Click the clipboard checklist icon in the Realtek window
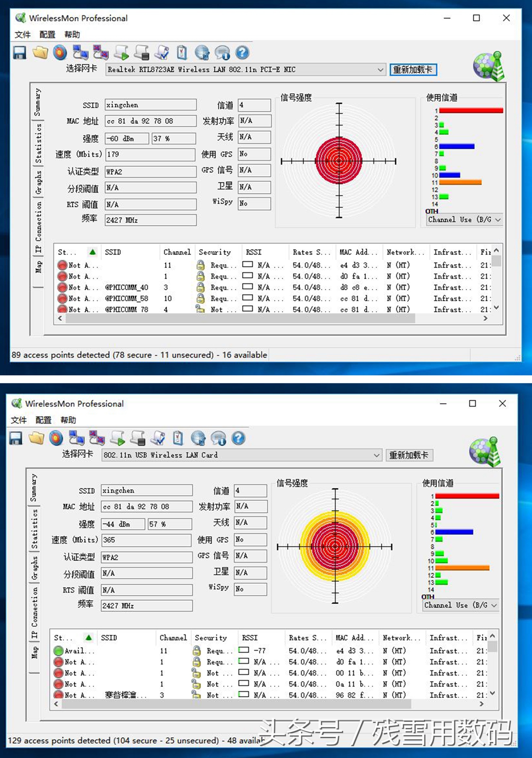 click(x=182, y=53)
